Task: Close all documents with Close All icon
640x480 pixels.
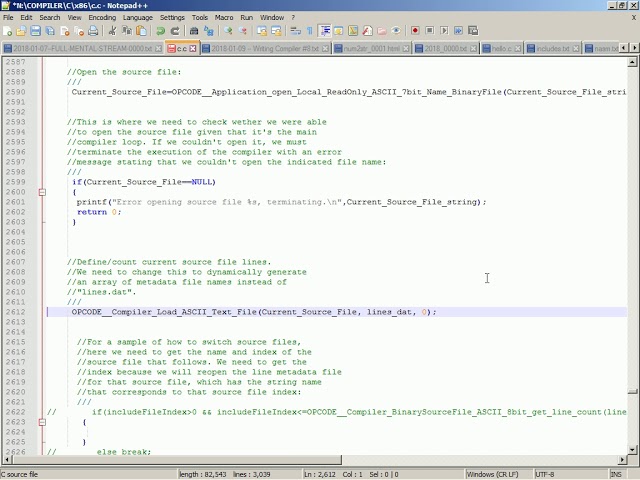Action: coord(79,31)
